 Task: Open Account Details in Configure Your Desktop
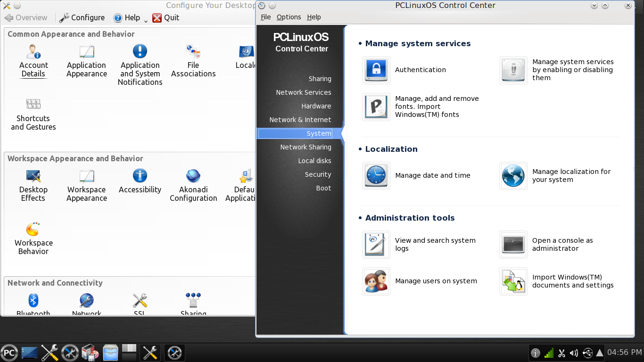(x=33, y=60)
